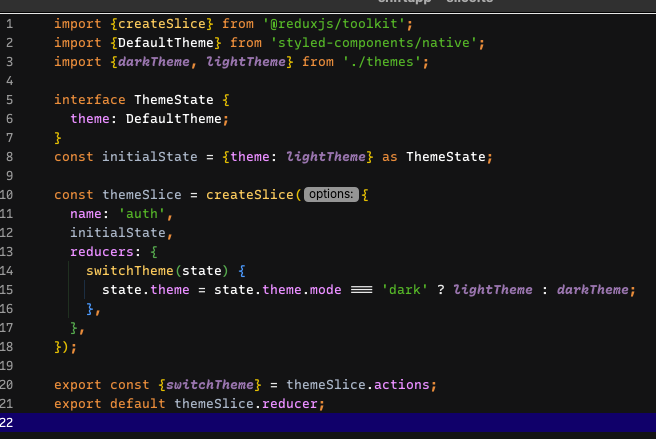Viewport: 656px width, 439px height.
Task: Click 'DefaultTheme' type on line 6
Action: click(174, 119)
